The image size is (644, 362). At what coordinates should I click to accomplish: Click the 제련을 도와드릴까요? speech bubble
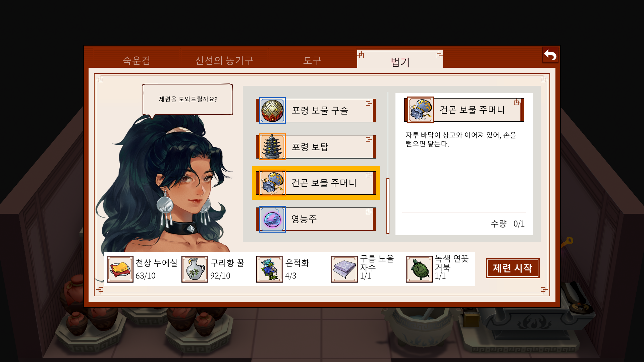(x=188, y=99)
